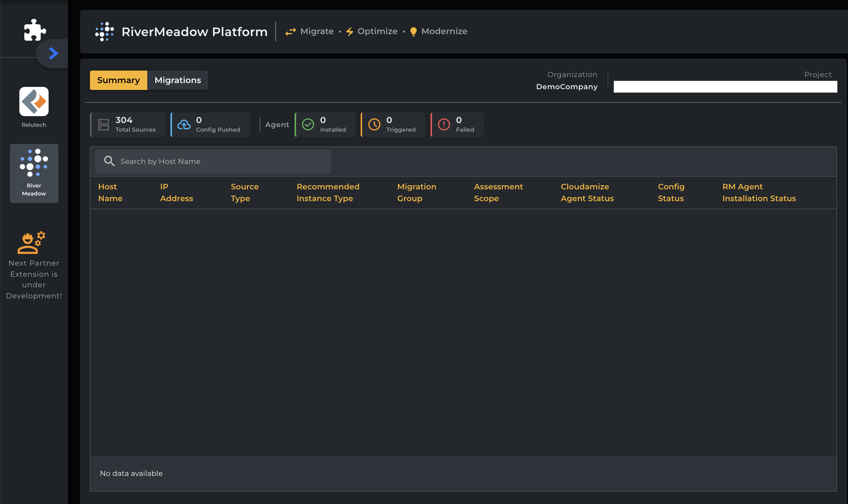Open the Relutech extension icon
848x504 pixels.
[34, 102]
